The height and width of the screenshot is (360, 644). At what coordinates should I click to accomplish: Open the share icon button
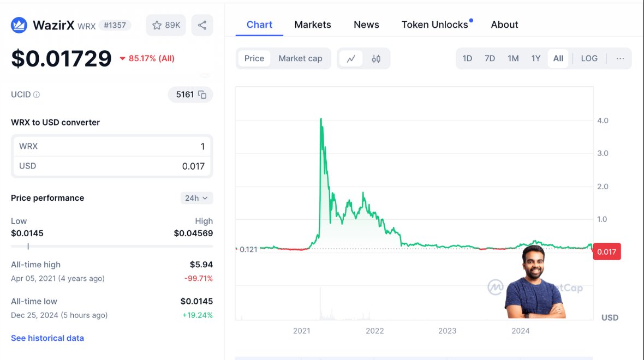pyautogui.click(x=202, y=25)
